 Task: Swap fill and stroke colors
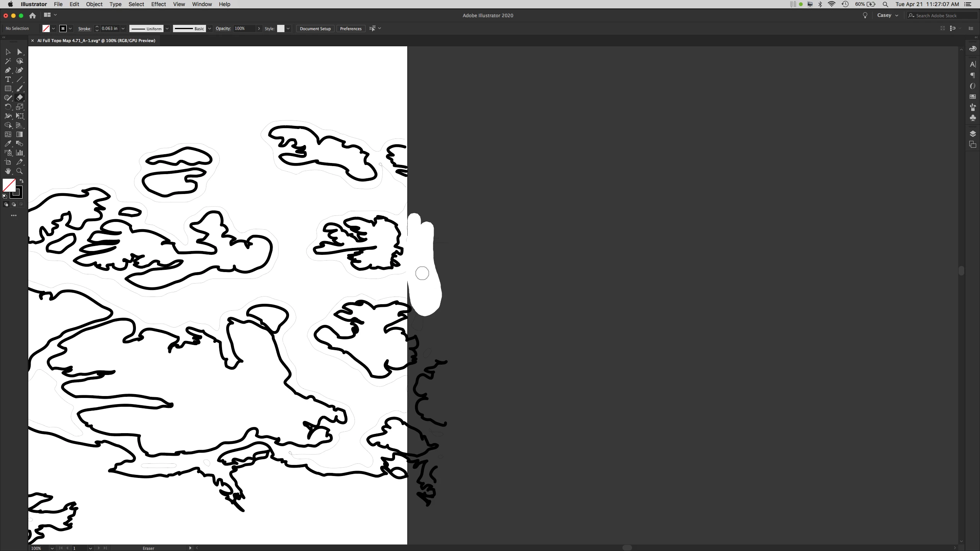click(21, 181)
